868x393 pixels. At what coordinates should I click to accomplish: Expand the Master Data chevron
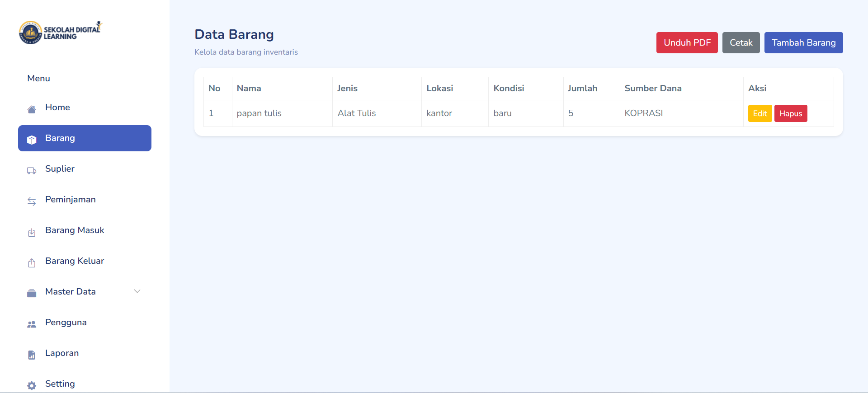tap(137, 291)
